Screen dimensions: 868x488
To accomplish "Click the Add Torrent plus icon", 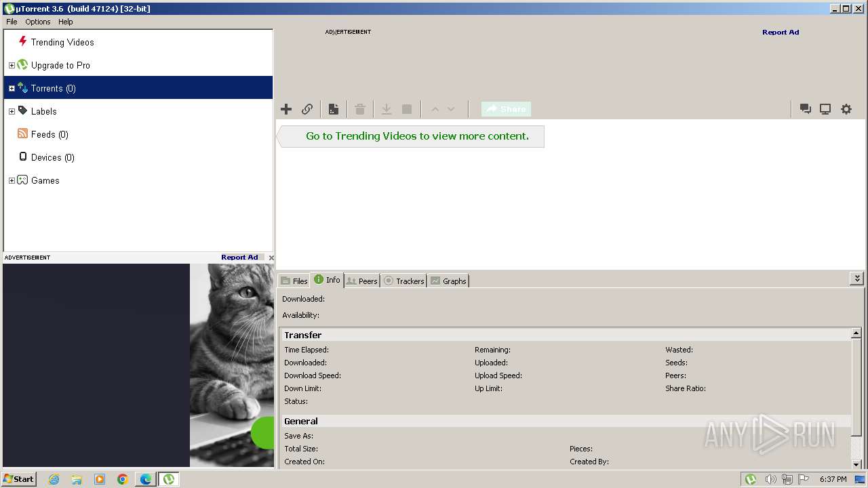I will point(286,109).
